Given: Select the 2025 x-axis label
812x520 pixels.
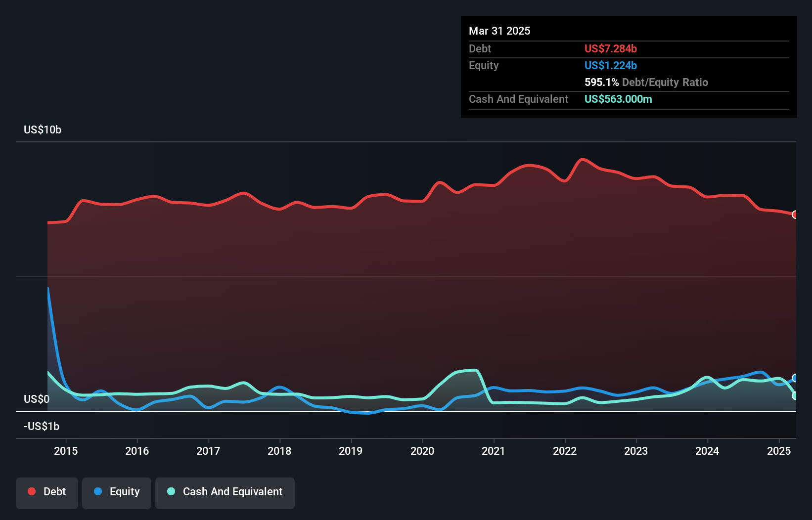Looking at the screenshot, I should tap(779, 451).
